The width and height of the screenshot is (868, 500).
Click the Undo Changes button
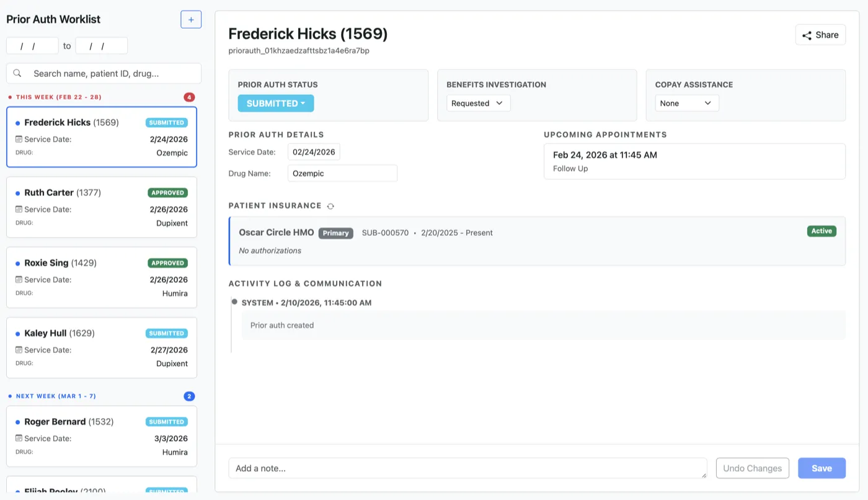[752, 468]
